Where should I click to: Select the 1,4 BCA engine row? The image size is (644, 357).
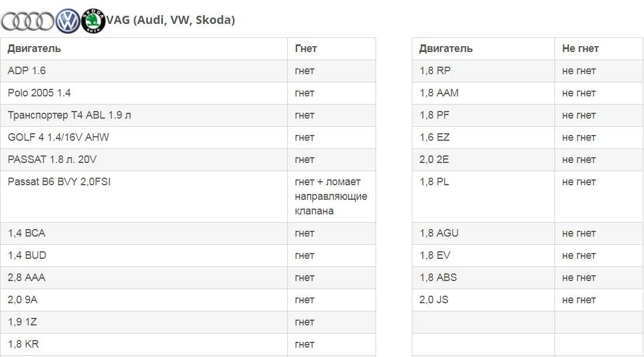pos(188,234)
